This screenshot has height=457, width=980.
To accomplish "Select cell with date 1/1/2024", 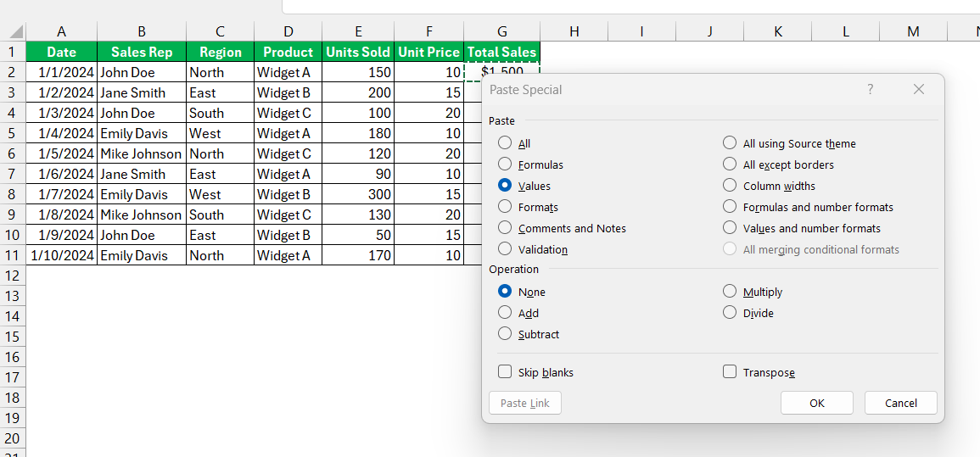I will [x=61, y=72].
